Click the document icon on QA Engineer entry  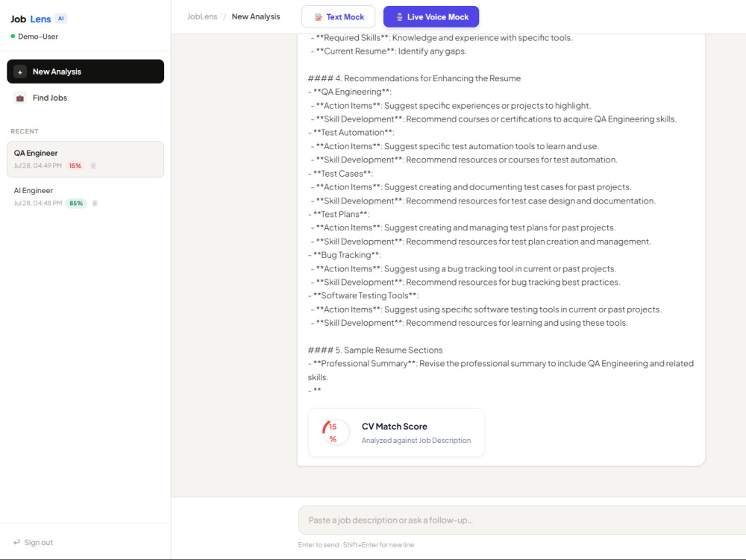(93, 166)
